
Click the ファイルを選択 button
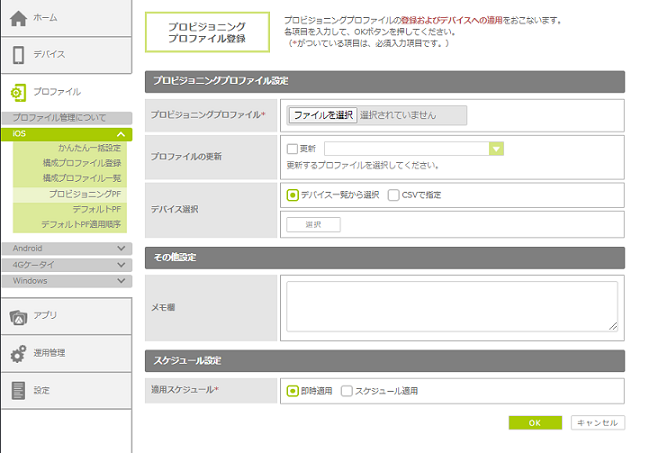pos(323,115)
